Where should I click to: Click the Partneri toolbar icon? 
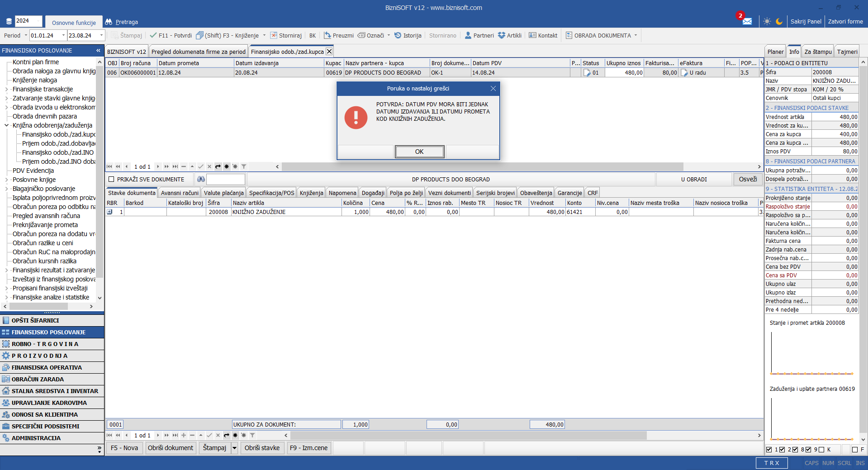pyautogui.click(x=468, y=35)
